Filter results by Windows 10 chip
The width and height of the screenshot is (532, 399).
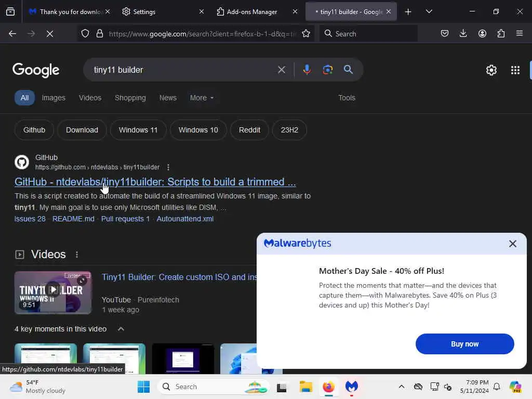coord(198,130)
